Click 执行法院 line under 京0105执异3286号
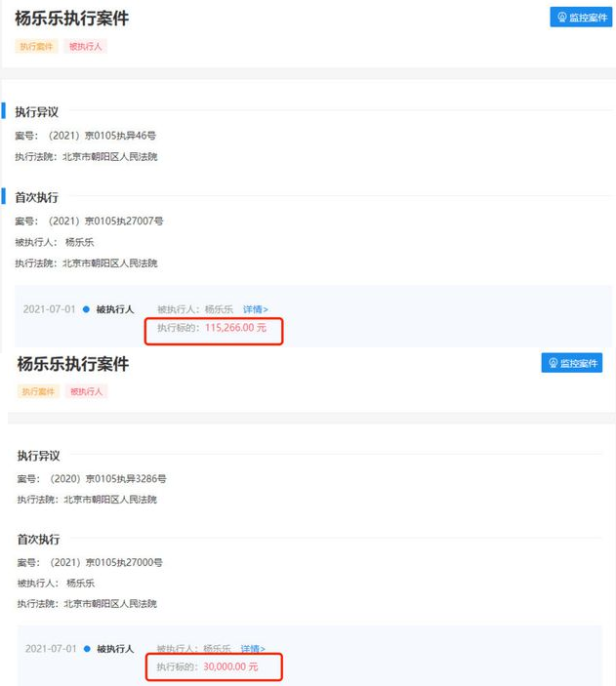The image size is (616, 686). 87,500
